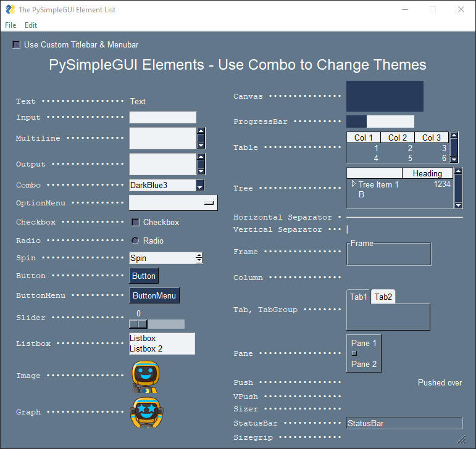Image resolution: width=476 pixels, height=449 pixels.
Task: Click the Output scrollbar down arrow
Action: pos(201,171)
